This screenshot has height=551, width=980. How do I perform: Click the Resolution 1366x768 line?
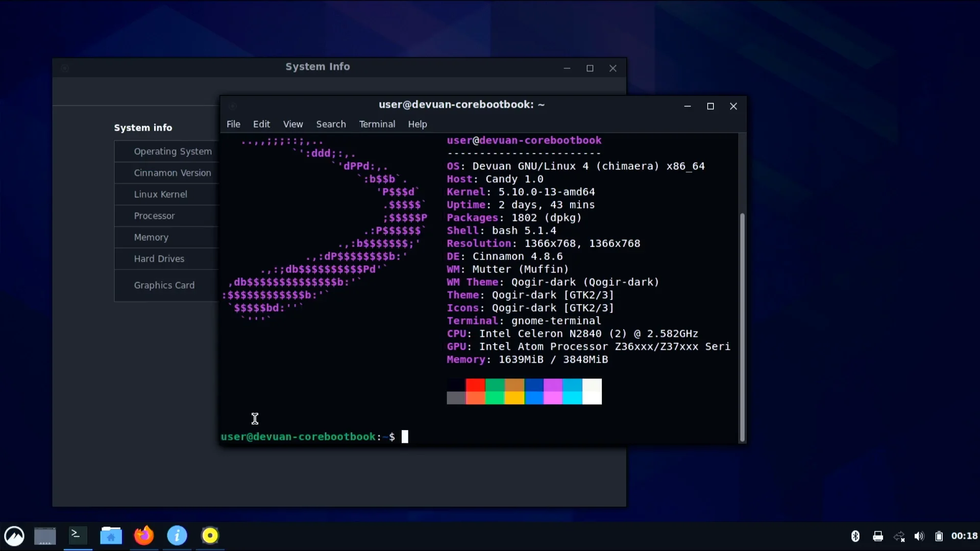543,243
